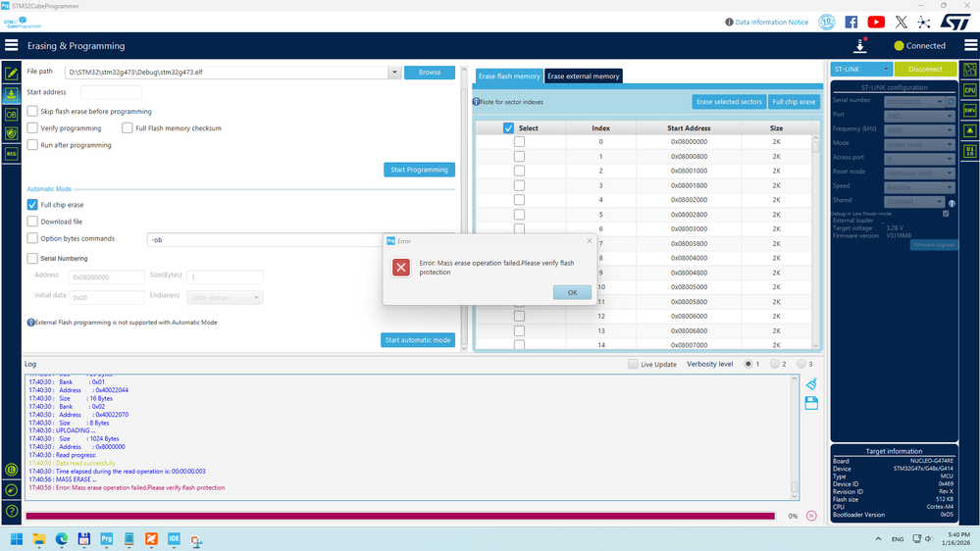Image resolution: width=980 pixels, height=551 pixels.
Task: Open the REG registers viewer icon
Action: coord(11,154)
